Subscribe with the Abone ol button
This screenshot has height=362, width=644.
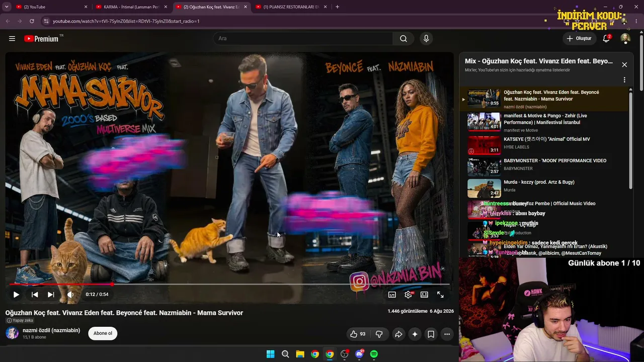(103, 333)
